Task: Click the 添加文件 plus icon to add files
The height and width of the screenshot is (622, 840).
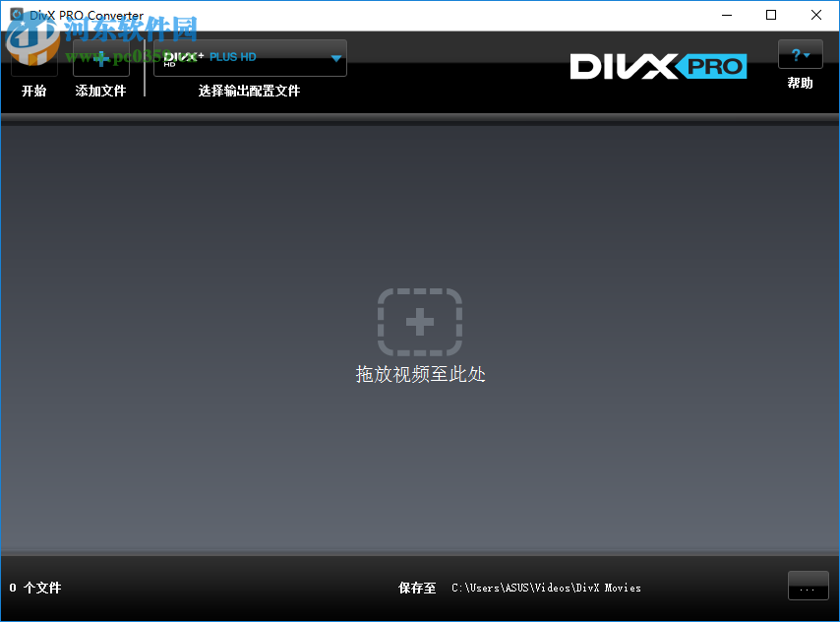Action: click(100, 59)
